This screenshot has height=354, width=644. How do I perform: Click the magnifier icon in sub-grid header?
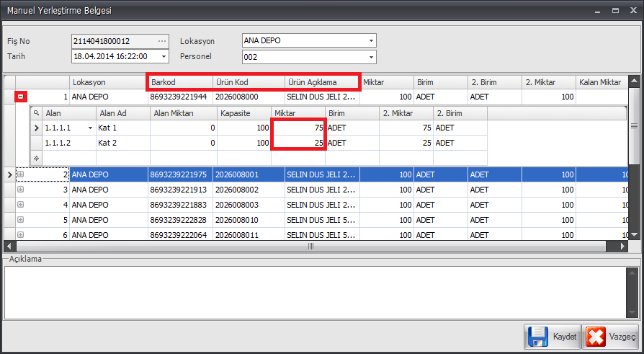pyautogui.click(x=37, y=113)
